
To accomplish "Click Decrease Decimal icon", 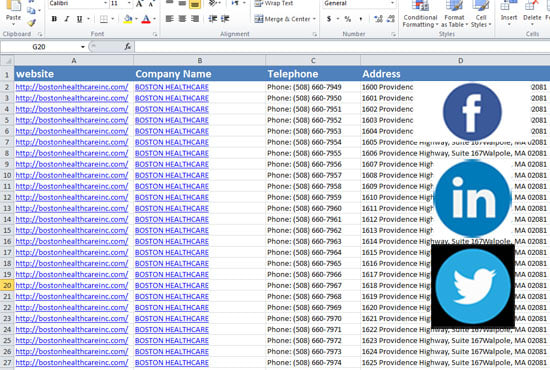I will pyautogui.click(x=391, y=19).
